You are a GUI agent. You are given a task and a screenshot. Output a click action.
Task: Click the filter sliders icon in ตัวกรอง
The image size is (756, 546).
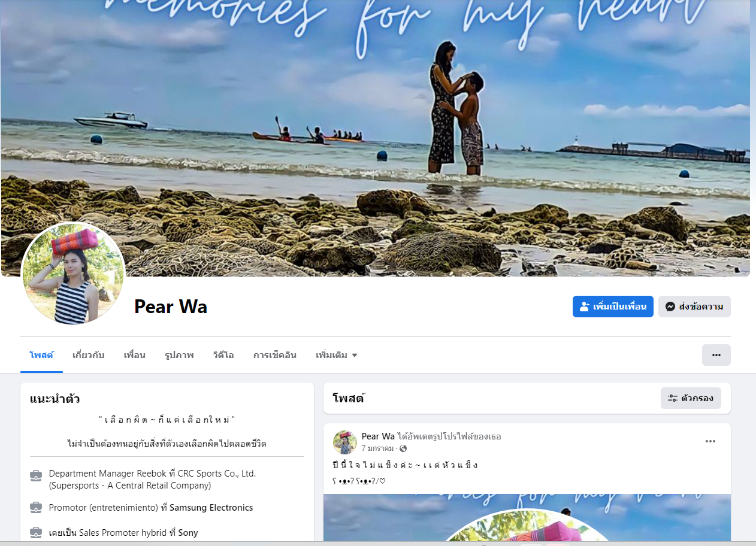tap(673, 398)
